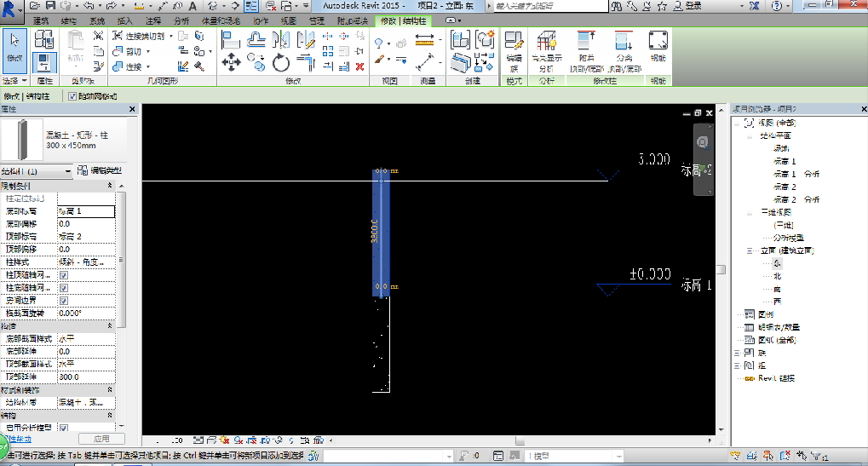
Task: Click the Edit Type button
Action: pos(100,171)
